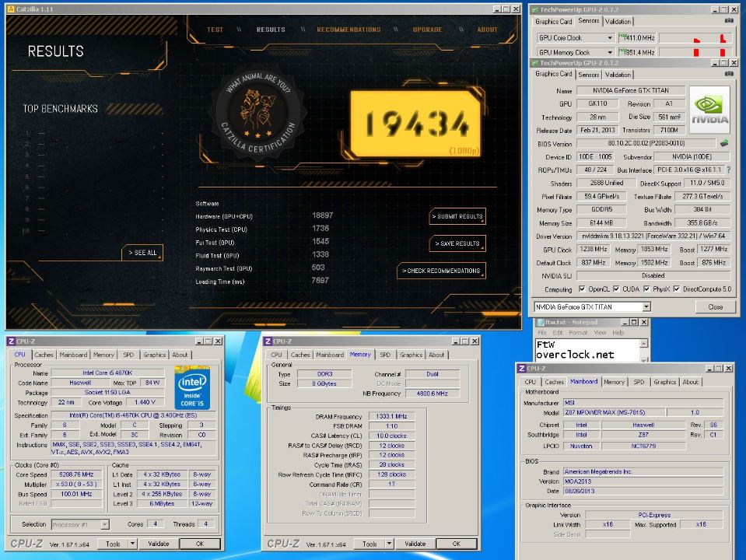Click the SEE ALL button under Top Benchmarks
This screenshot has height=560, width=746.
[142, 253]
